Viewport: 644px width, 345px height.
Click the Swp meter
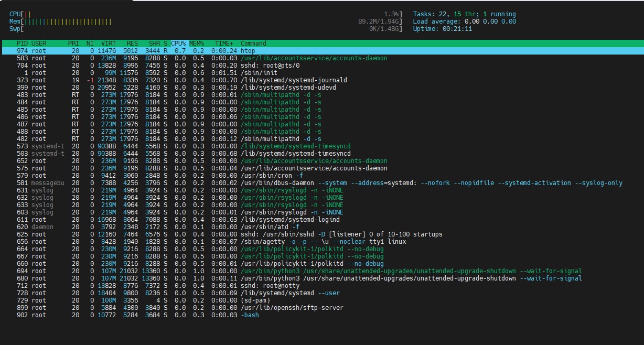tap(206, 29)
